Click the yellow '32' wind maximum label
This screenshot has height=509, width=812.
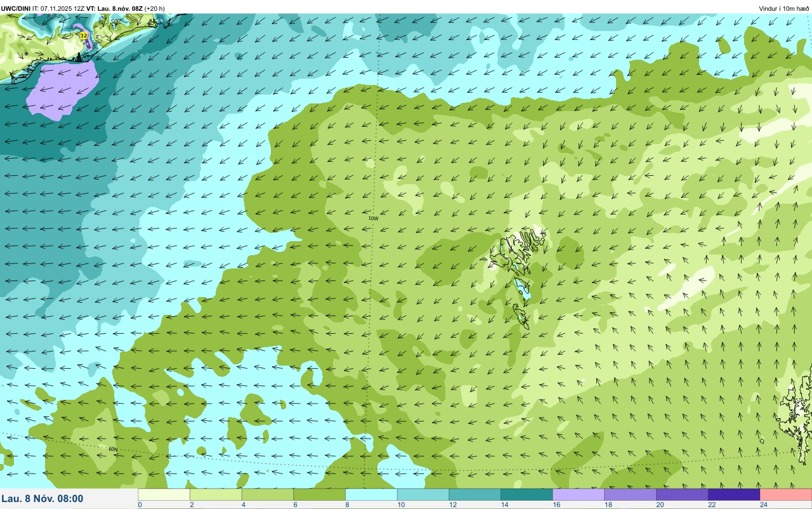[x=84, y=36]
